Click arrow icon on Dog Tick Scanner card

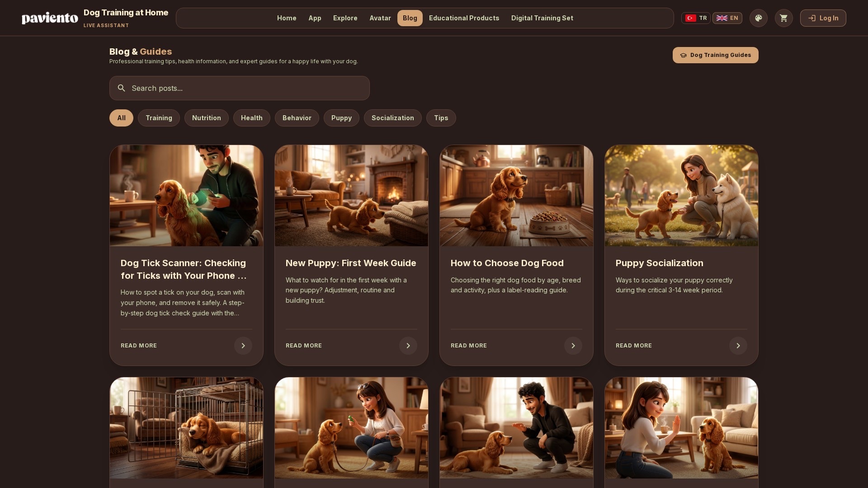[x=243, y=346]
